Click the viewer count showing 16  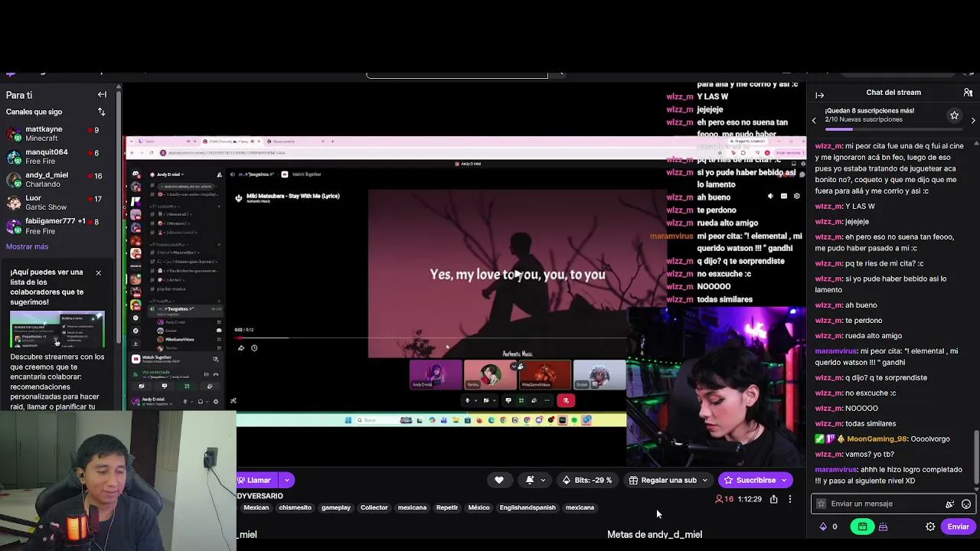click(724, 499)
